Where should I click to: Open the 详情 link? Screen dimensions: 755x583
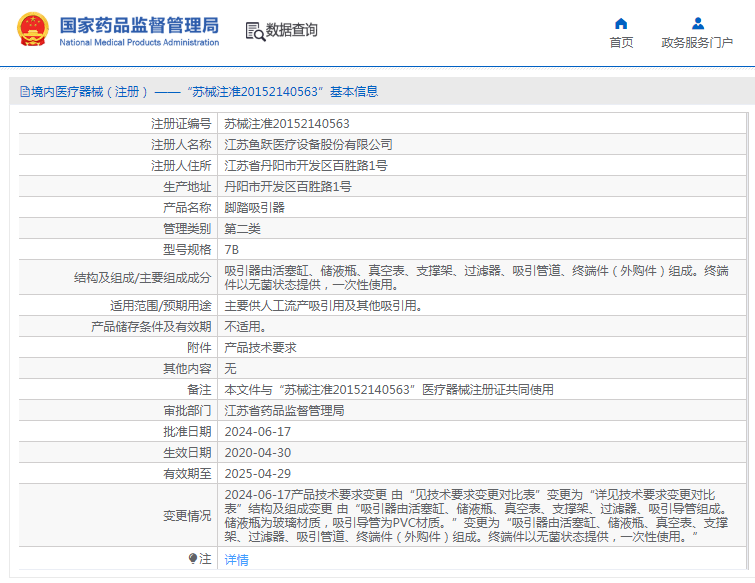(236, 559)
